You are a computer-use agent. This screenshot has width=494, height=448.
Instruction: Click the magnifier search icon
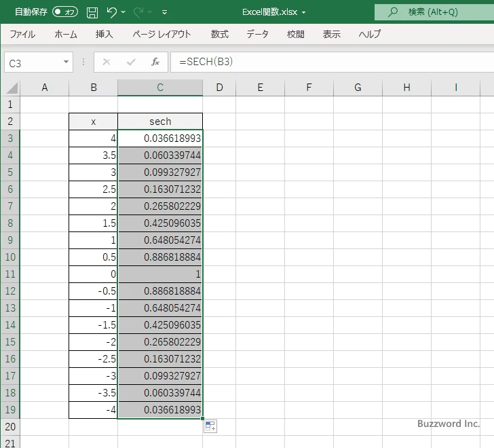point(392,12)
